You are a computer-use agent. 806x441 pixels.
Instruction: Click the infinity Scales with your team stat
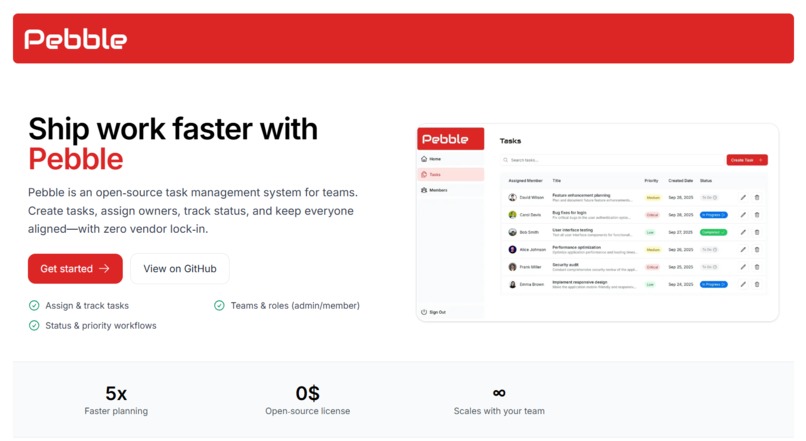pyautogui.click(x=499, y=401)
